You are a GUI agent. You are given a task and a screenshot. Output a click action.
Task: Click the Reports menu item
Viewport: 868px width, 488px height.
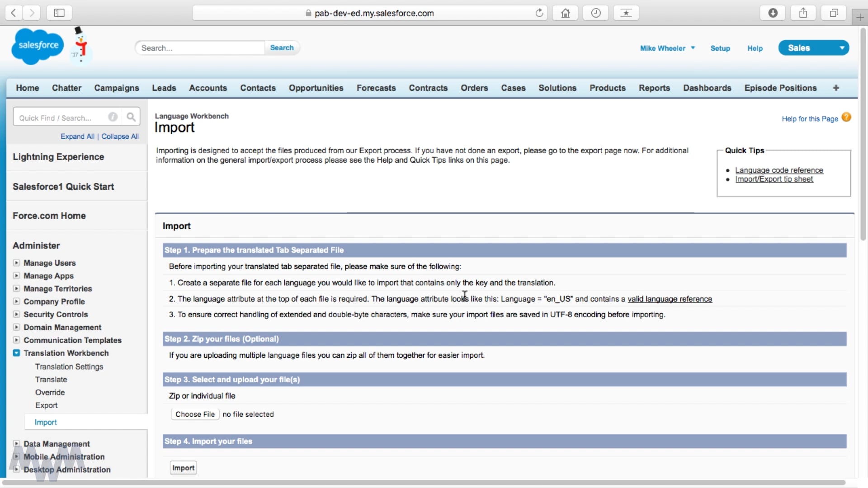click(x=655, y=88)
